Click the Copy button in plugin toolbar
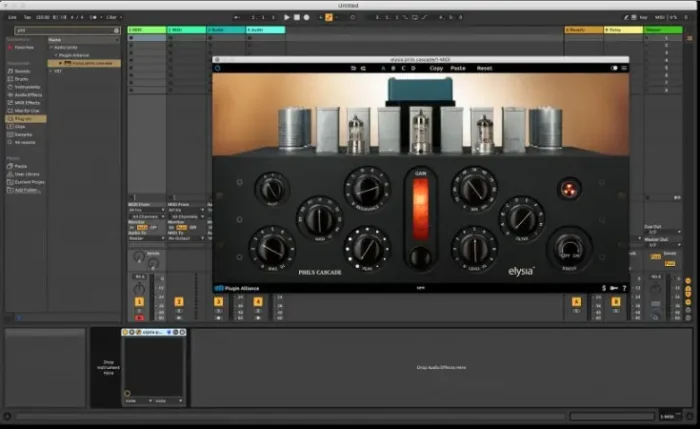 point(436,68)
